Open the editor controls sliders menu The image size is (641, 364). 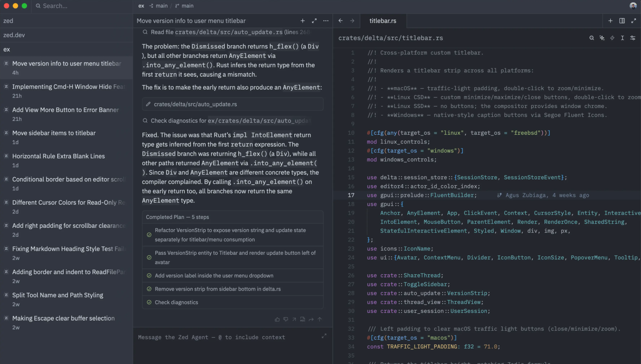coord(633,38)
